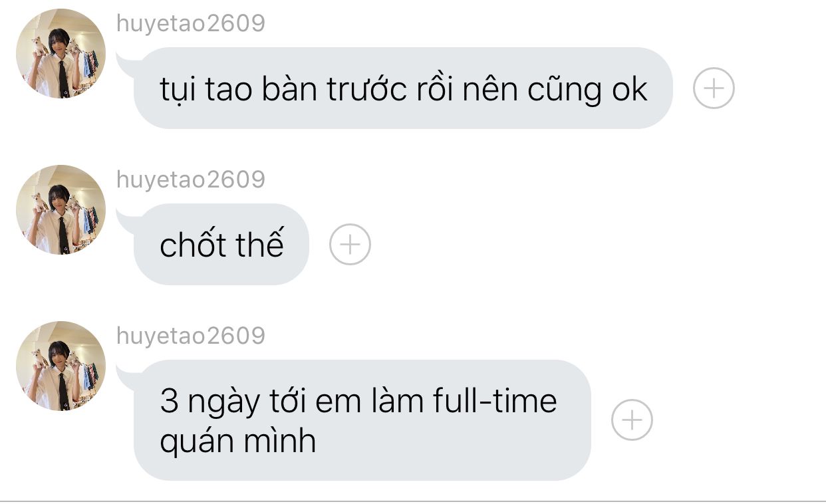Click huyetao2609 name above the "3 ngày tới" message
Viewport: 826px width, 504px height.
(x=191, y=336)
